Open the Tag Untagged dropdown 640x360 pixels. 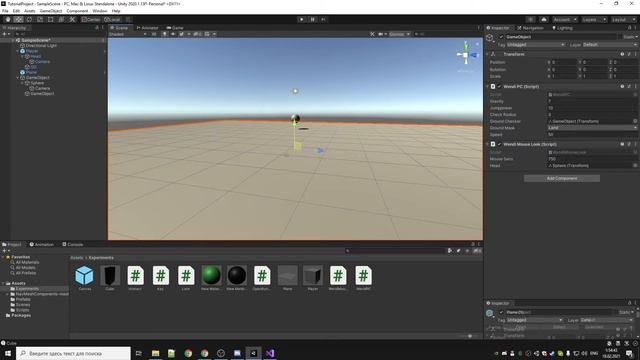(x=536, y=44)
